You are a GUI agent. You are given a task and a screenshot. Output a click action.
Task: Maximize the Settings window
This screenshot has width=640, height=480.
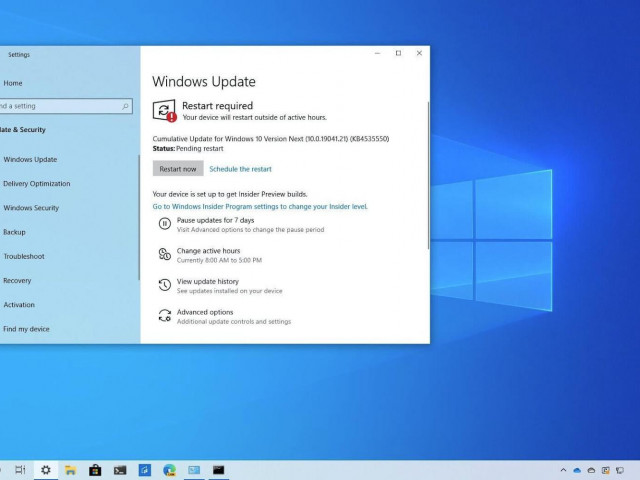[398, 53]
